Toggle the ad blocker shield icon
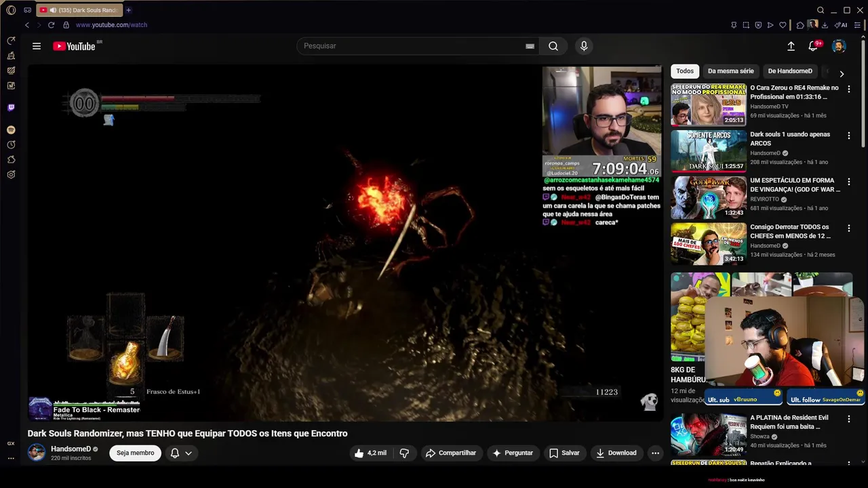The width and height of the screenshot is (868, 488). point(758,25)
